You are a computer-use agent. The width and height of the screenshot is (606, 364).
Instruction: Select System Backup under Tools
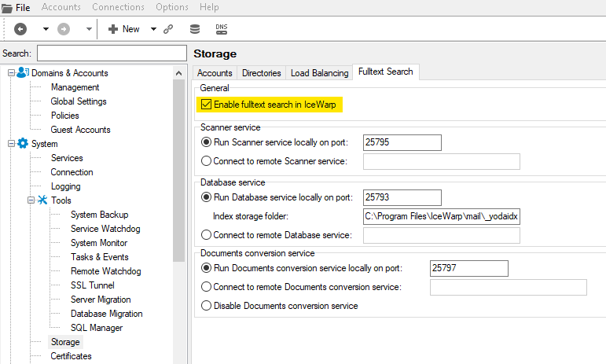[100, 215]
